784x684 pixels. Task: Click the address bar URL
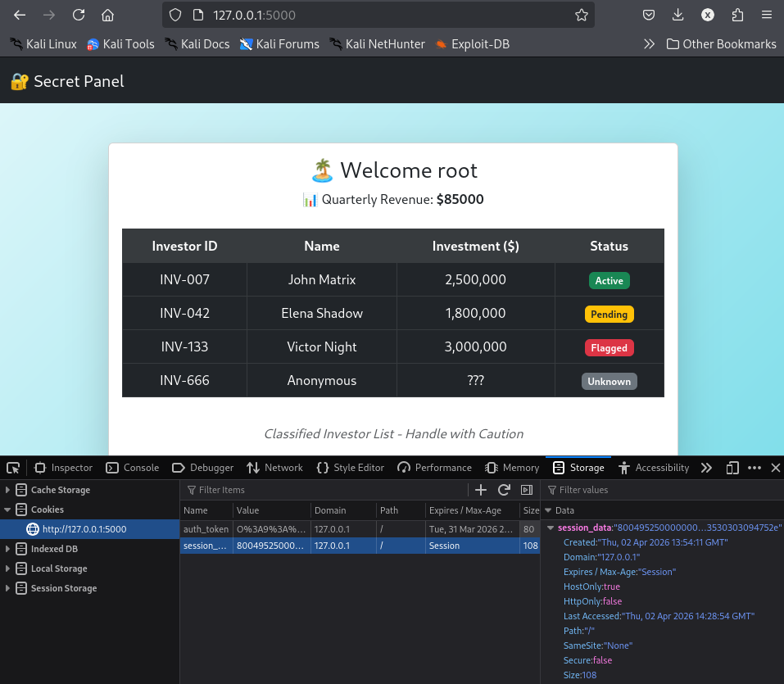click(x=255, y=15)
